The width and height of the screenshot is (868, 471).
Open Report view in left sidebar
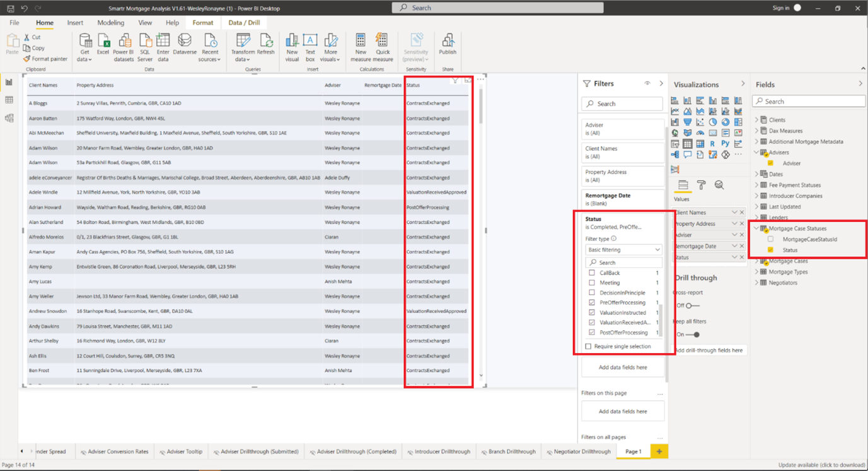pyautogui.click(x=9, y=82)
